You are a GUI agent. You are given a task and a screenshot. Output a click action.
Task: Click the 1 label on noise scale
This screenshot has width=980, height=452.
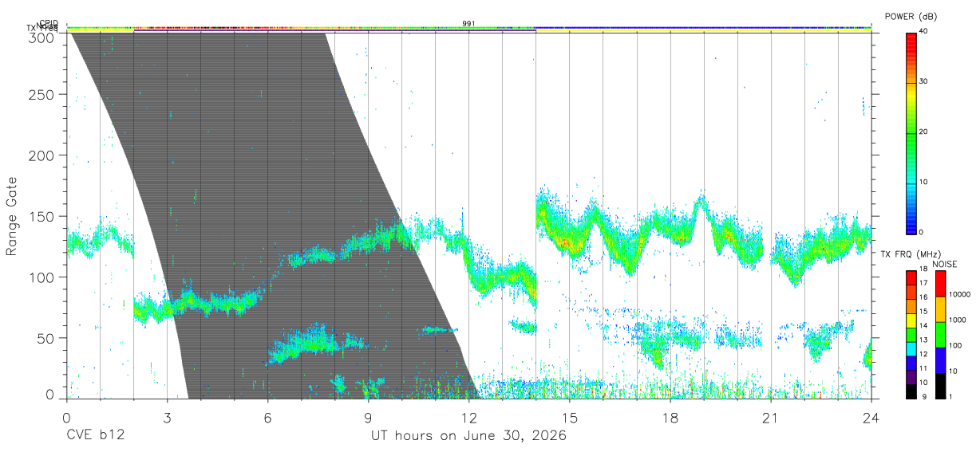coord(950,397)
